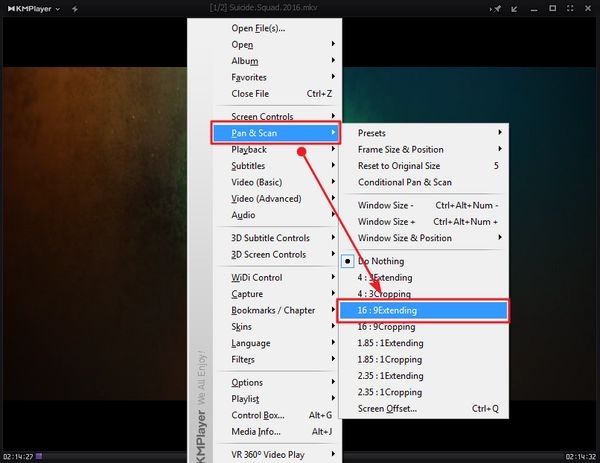Click elapsed time 02:14:27

(18, 456)
